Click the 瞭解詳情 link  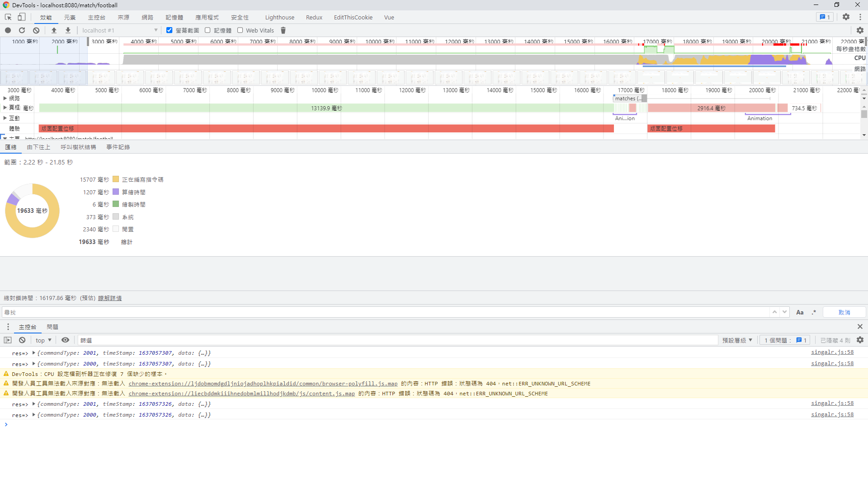tap(110, 298)
